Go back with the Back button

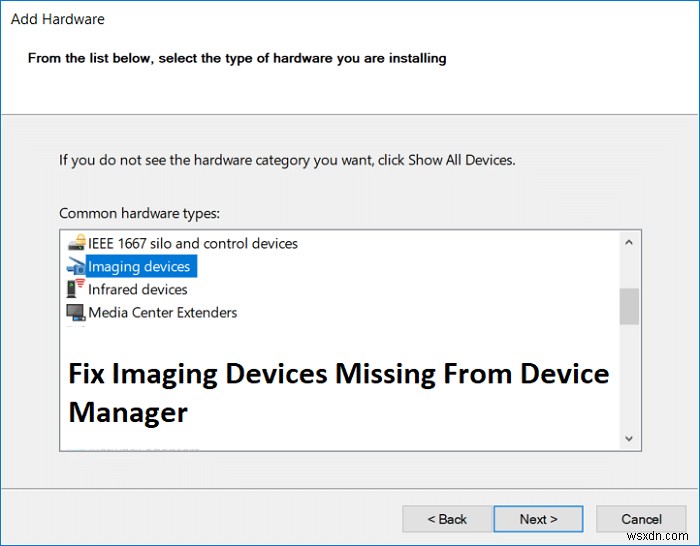click(x=447, y=519)
